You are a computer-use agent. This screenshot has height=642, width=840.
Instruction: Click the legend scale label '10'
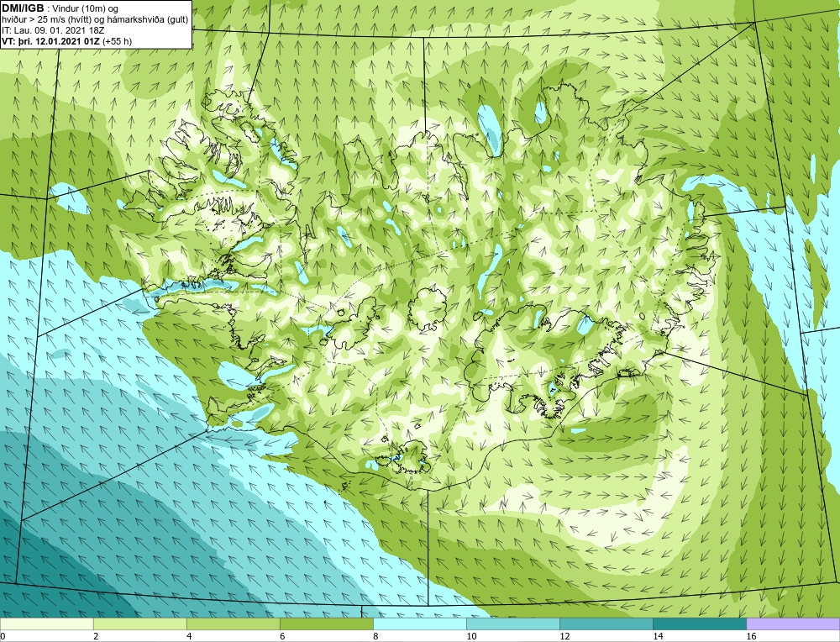click(x=471, y=636)
